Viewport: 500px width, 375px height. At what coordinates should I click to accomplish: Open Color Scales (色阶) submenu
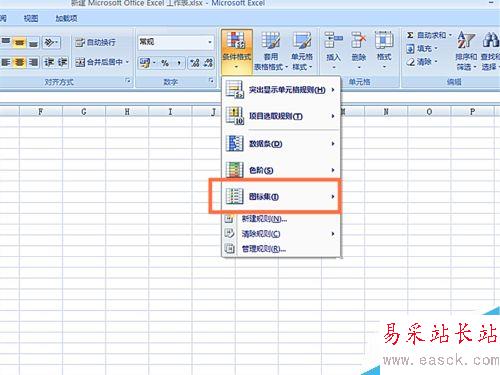point(281,170)
